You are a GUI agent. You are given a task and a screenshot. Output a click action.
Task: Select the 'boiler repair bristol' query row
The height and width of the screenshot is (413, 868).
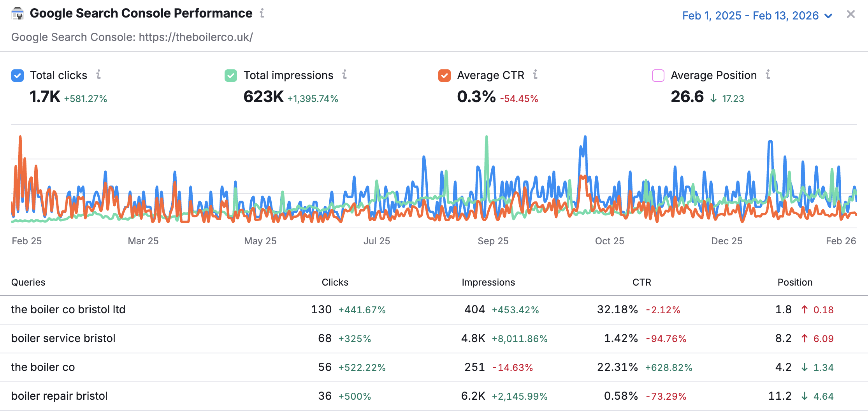click(434, 396)
